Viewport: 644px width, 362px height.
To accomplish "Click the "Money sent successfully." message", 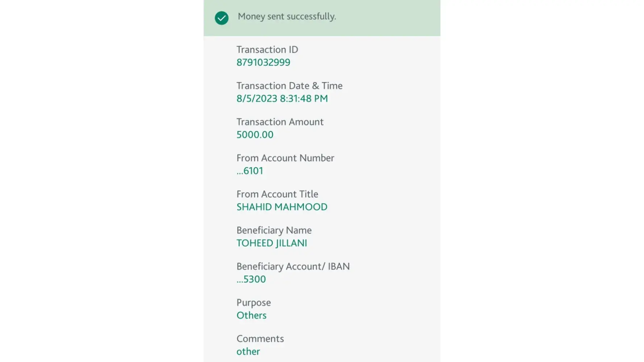I will [x=287, y=16].
